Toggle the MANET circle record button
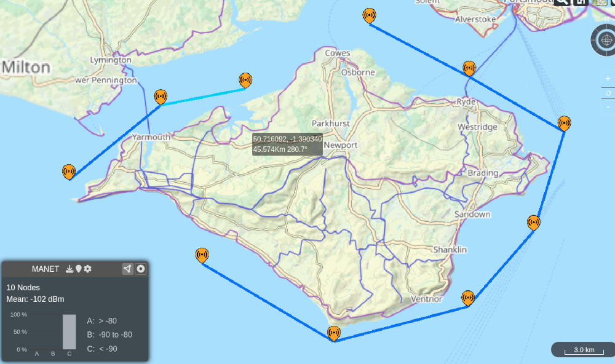The height and width of the screenshot is (364, 615). click(141, 269)
